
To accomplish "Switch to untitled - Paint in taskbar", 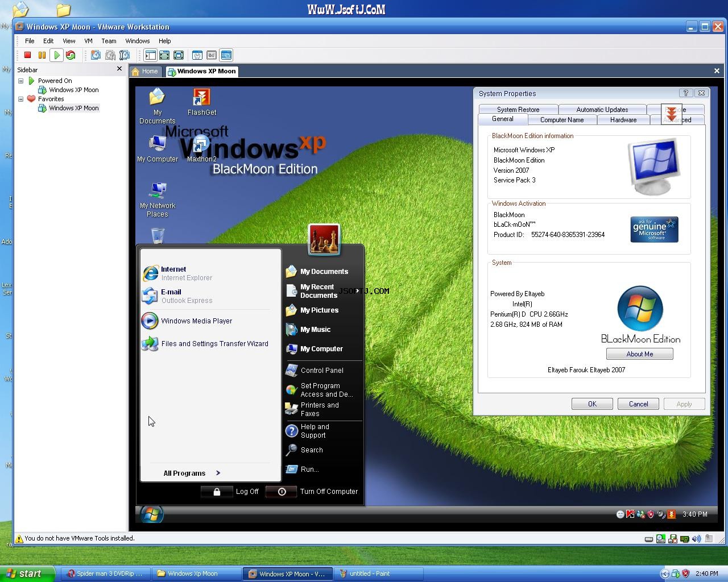I will coord(379,573).
